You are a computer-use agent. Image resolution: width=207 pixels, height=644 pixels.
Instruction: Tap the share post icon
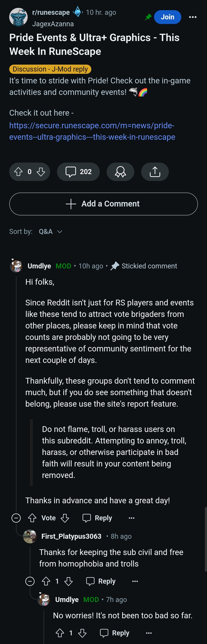pos(155,172)
